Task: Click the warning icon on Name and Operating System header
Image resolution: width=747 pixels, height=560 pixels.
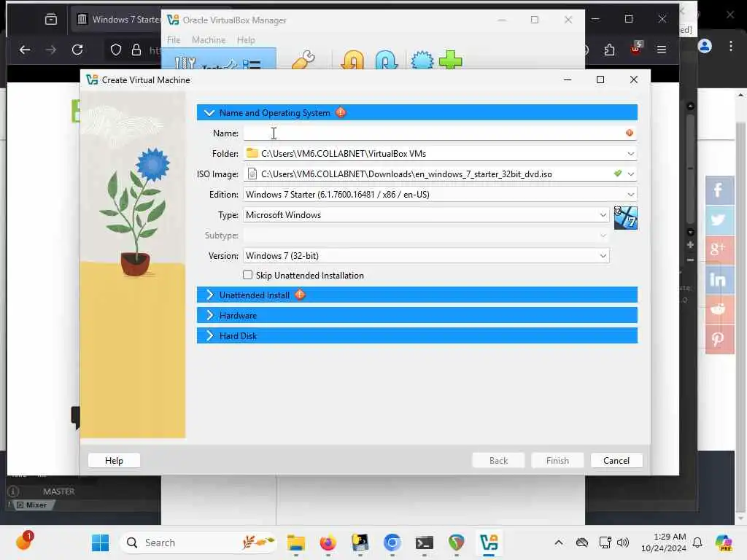Action: [x=341, y=113]
